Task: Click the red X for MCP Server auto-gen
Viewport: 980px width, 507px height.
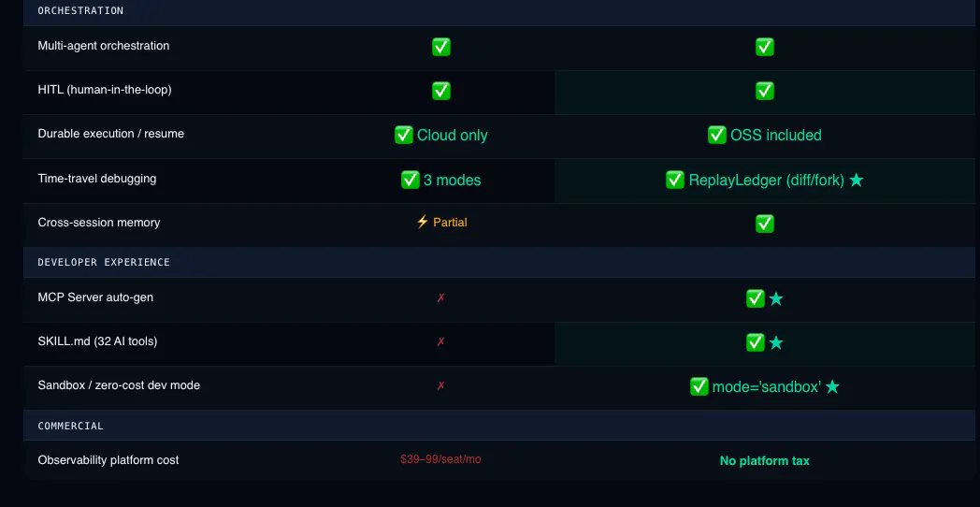Action: point(440,298)
